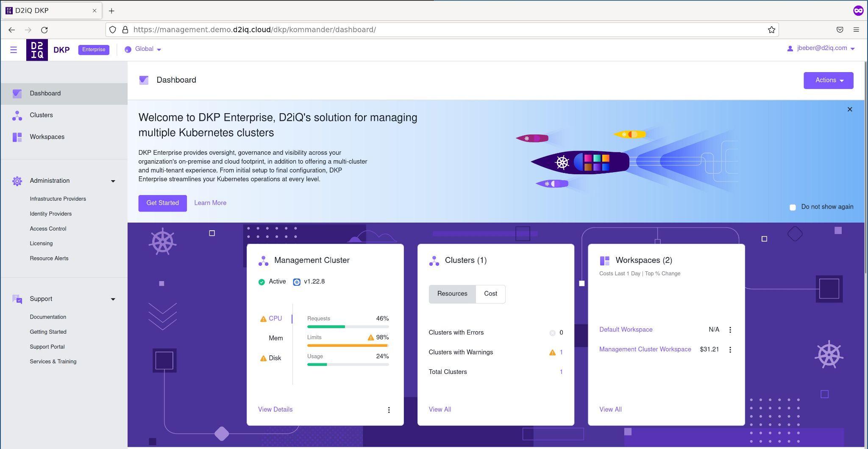Open the Actions dropdown button
Viewport: 868px width, 449px height.
coord(828,81)
